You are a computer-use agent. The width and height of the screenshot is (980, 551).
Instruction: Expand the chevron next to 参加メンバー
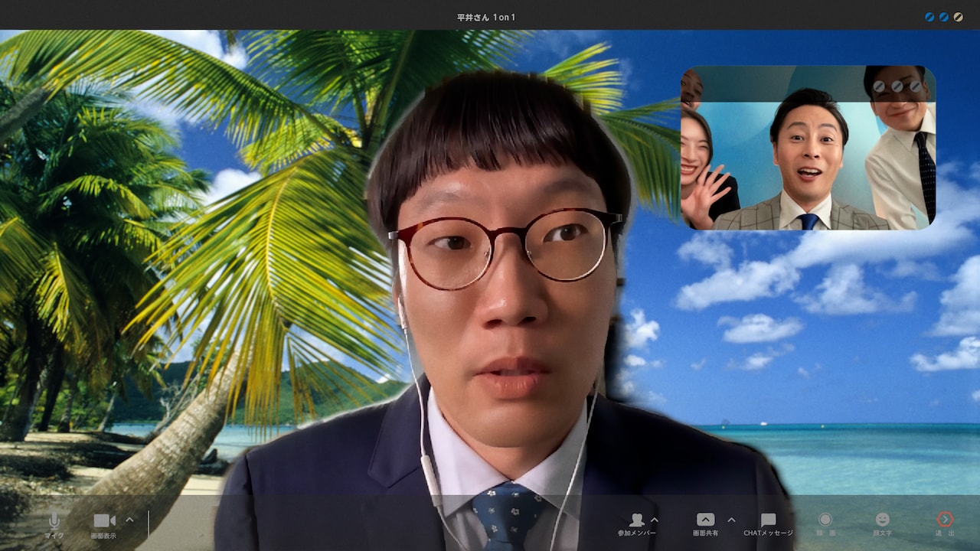[x=655, y=520]
